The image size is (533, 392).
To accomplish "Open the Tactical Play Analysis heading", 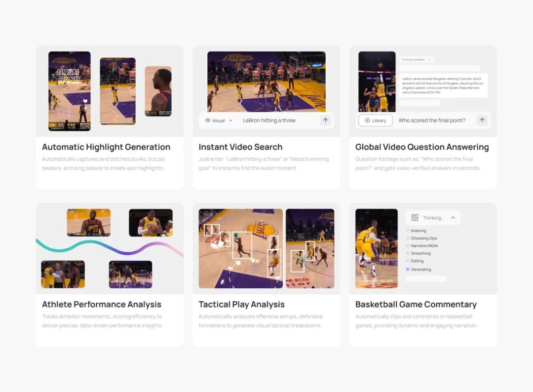I will 241,304.
